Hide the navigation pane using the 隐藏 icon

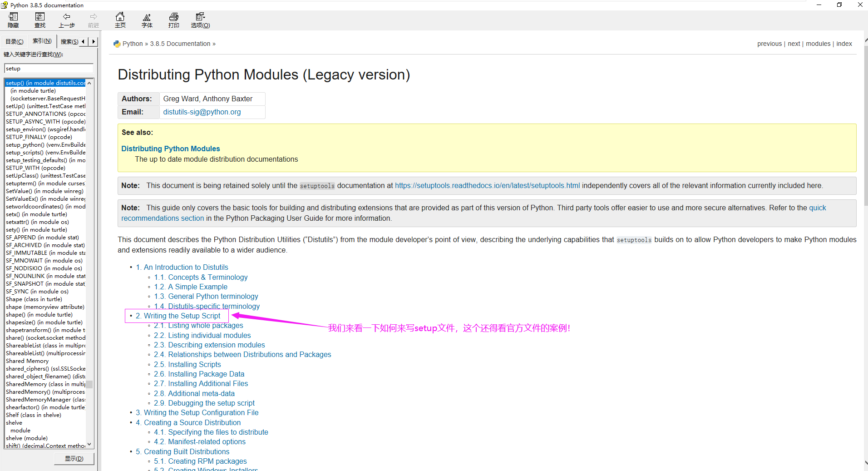click(13, 20)
